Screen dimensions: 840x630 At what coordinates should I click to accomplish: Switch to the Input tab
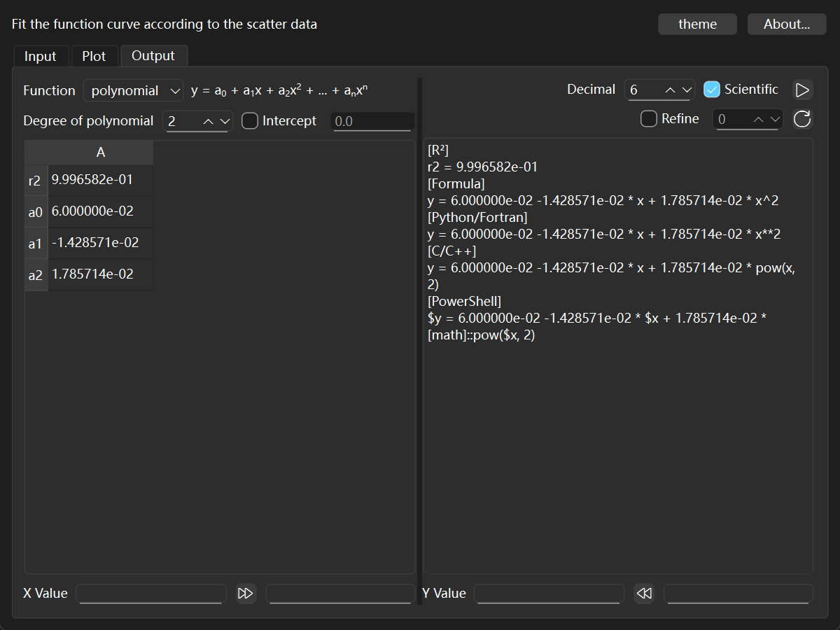click(40, 56)
